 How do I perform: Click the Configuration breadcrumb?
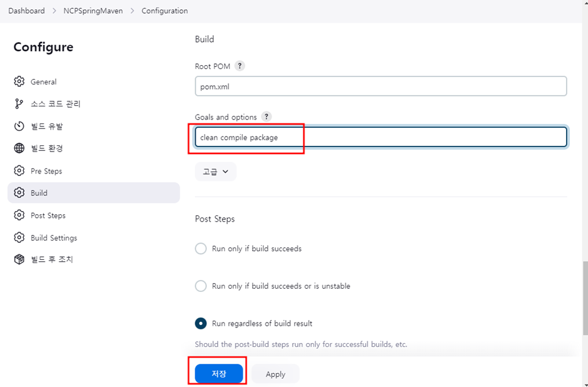click(x=165, y=11)
